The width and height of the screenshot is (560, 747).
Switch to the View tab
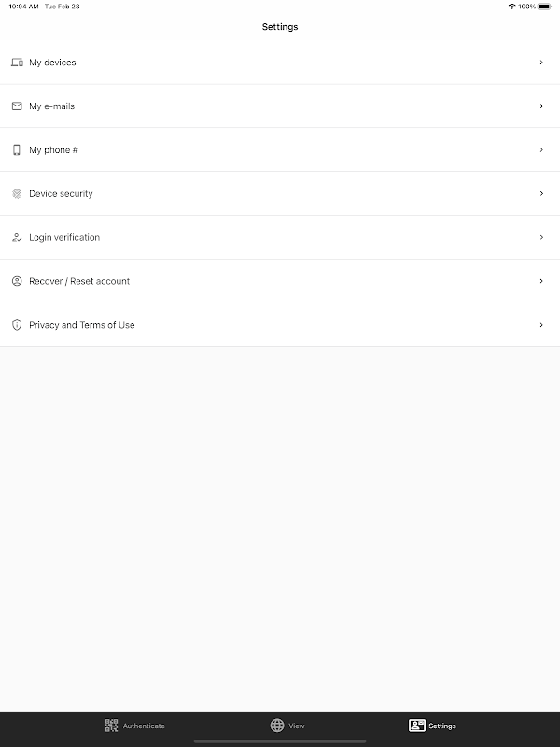click(287, 726)
